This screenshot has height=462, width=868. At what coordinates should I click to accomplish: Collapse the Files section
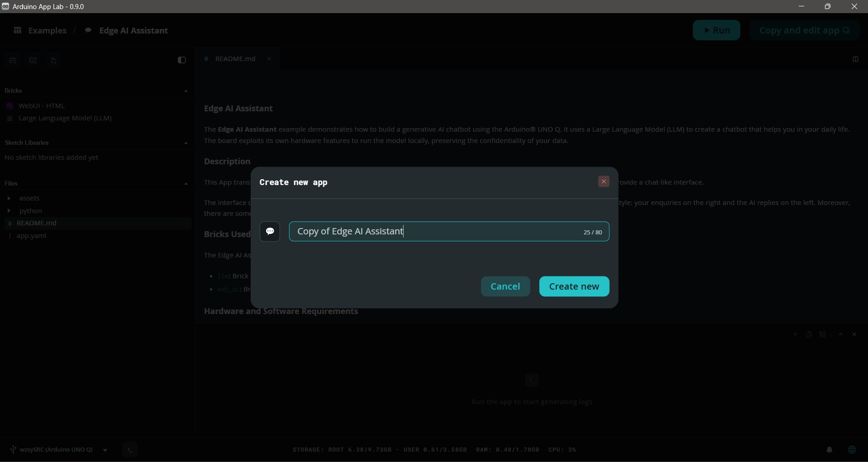pos(186,184)
